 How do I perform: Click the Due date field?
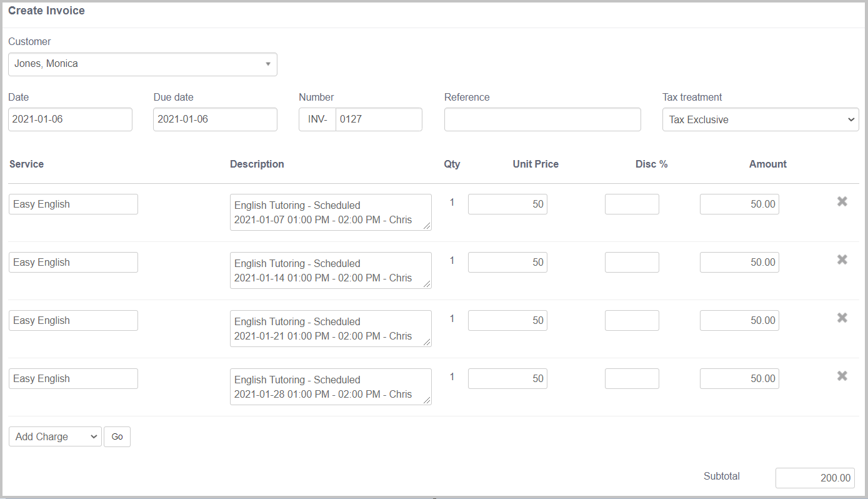[215, 119]
